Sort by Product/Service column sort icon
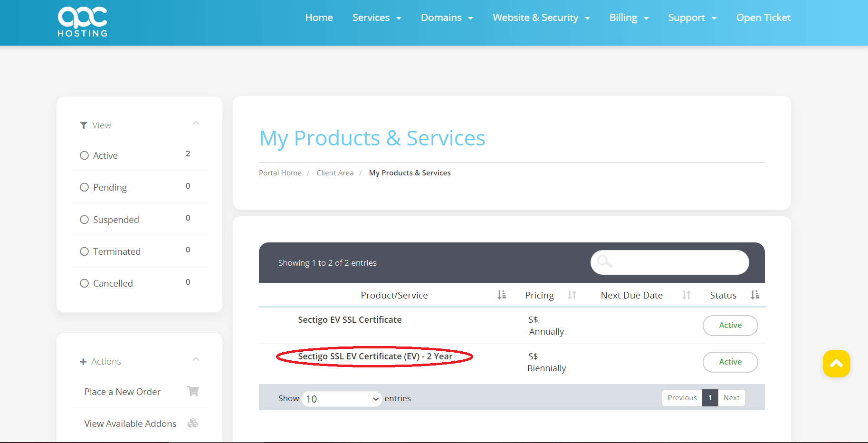This screenshot has width=868, height=443. (x=502, y=295)
